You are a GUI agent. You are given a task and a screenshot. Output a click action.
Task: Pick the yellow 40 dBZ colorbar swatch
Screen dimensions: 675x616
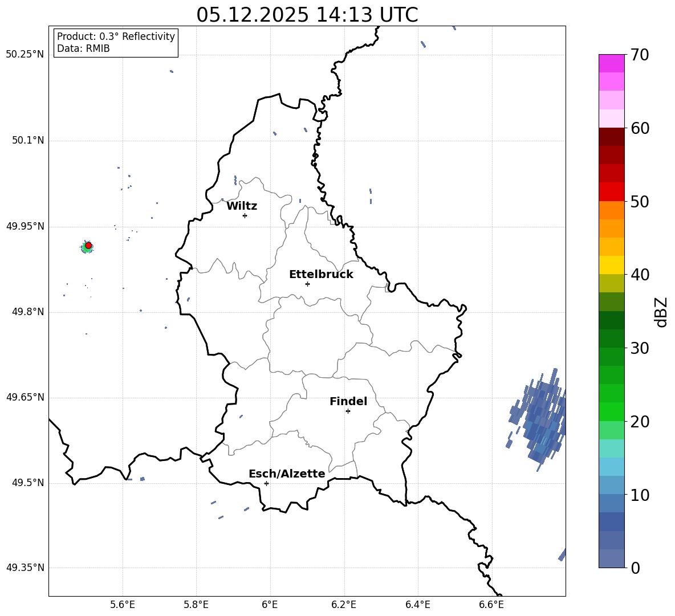(x=612, y=265)
